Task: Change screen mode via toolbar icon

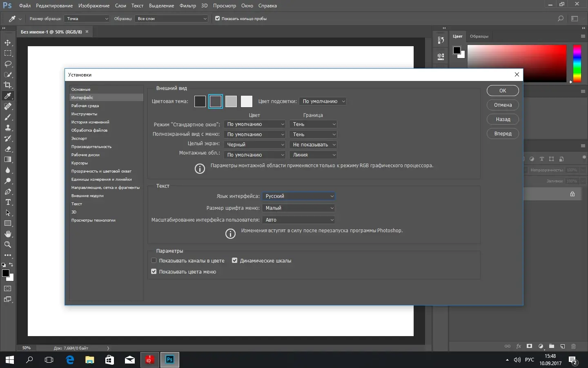Action: point(8,299)
